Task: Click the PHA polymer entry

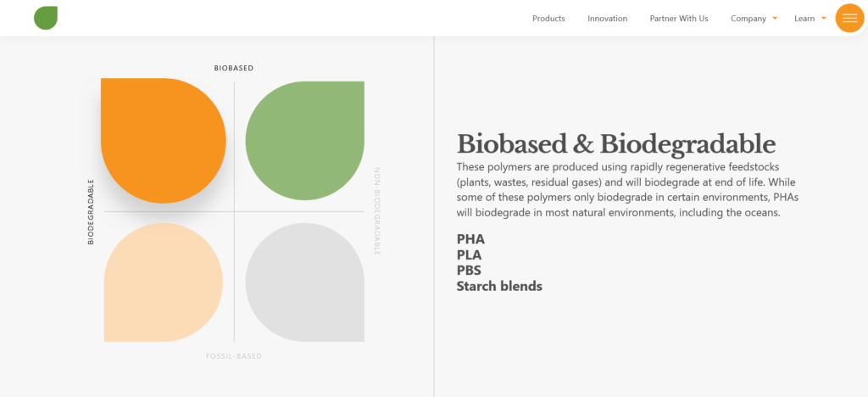Action: point(470,239)
